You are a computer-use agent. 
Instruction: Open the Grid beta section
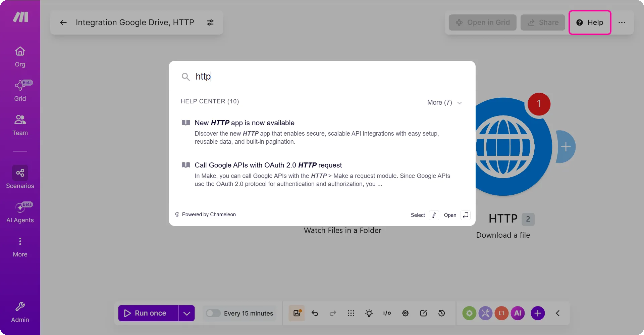click(x=20, y=91)
